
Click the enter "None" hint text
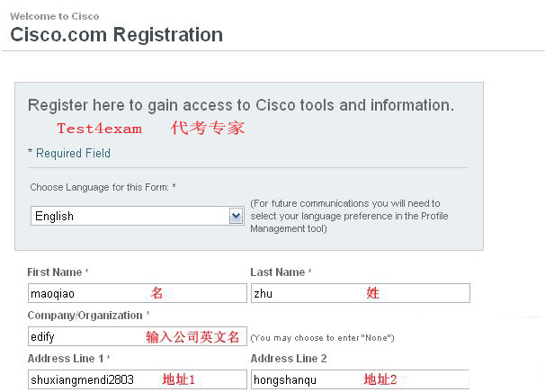322,337
